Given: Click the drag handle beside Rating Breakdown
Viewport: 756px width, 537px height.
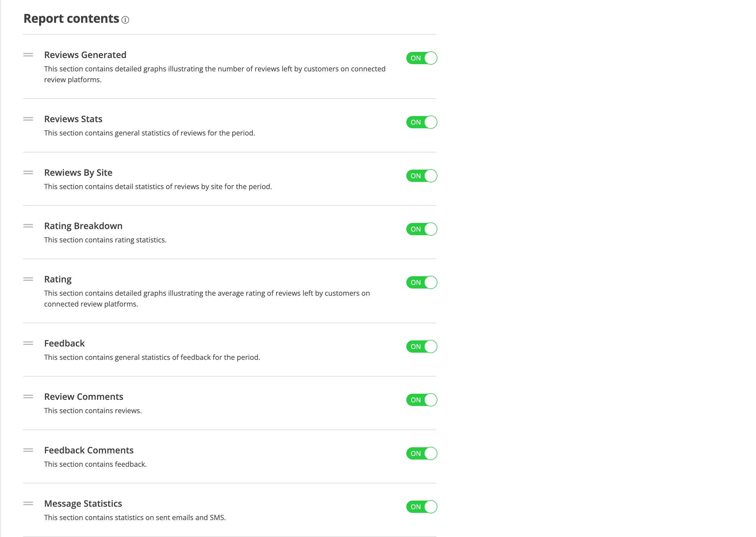Looking at the screenshot, I should point(28,226).
